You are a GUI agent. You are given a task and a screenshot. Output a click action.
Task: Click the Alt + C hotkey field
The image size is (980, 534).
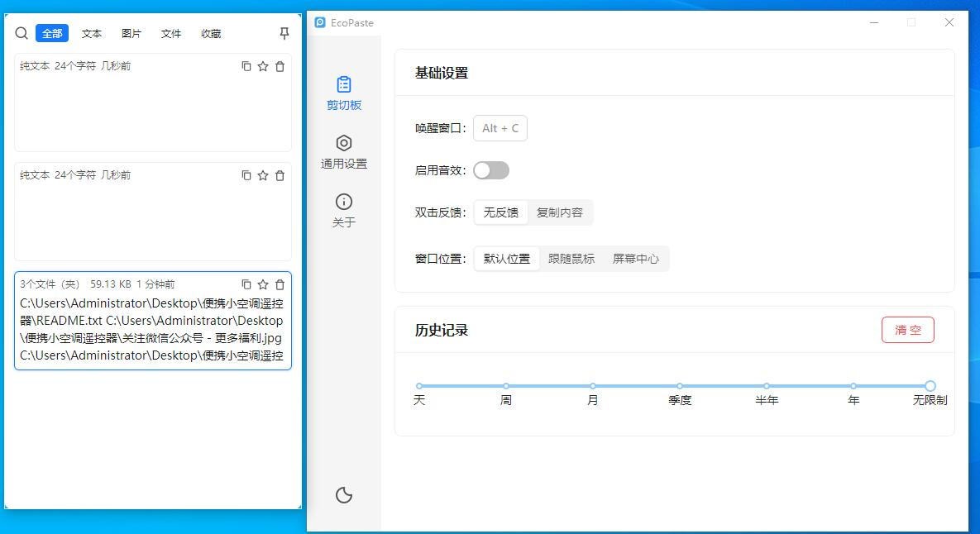(x=500, y=128)
